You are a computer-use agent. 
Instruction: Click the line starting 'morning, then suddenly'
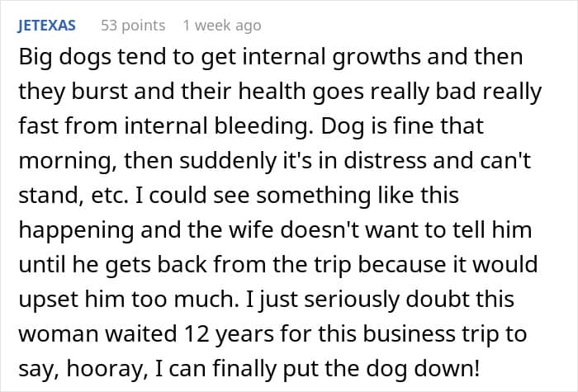tap(275, 161)
